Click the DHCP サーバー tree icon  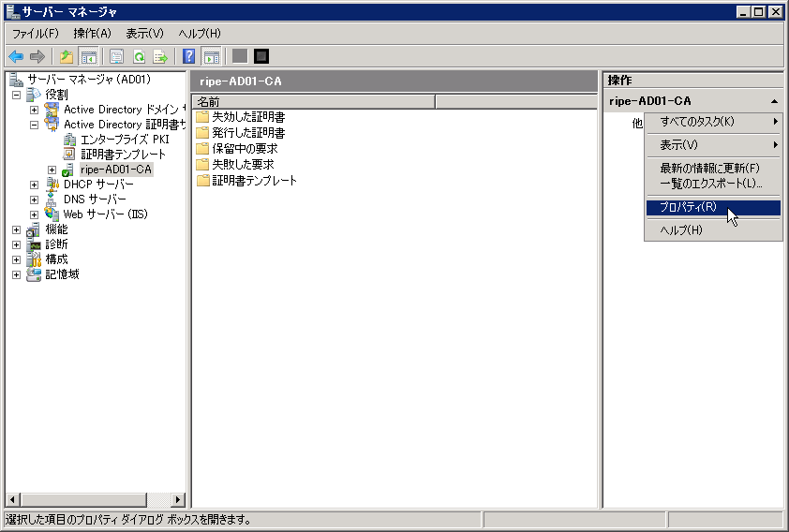tap(52, 185)
